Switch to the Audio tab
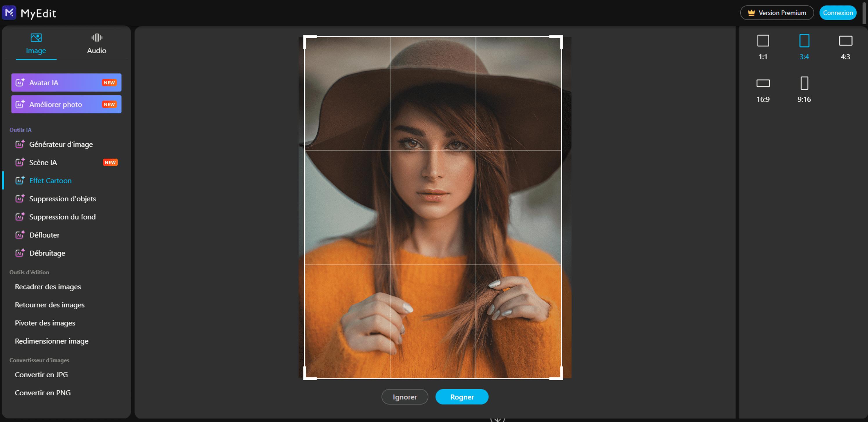 pos(97,44)
